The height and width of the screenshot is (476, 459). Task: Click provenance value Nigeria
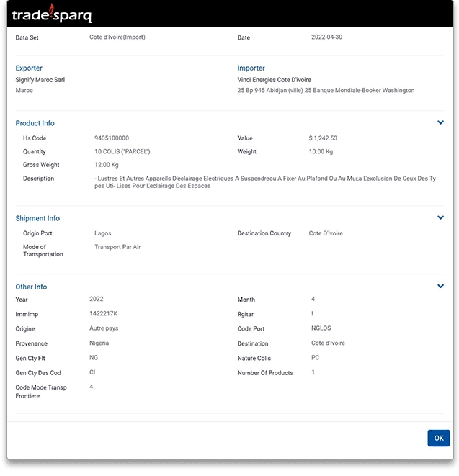[x=99, y=343]
